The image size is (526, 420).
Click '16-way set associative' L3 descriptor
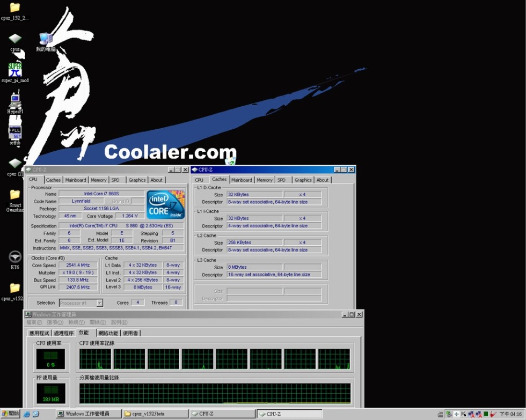[274, 275]
